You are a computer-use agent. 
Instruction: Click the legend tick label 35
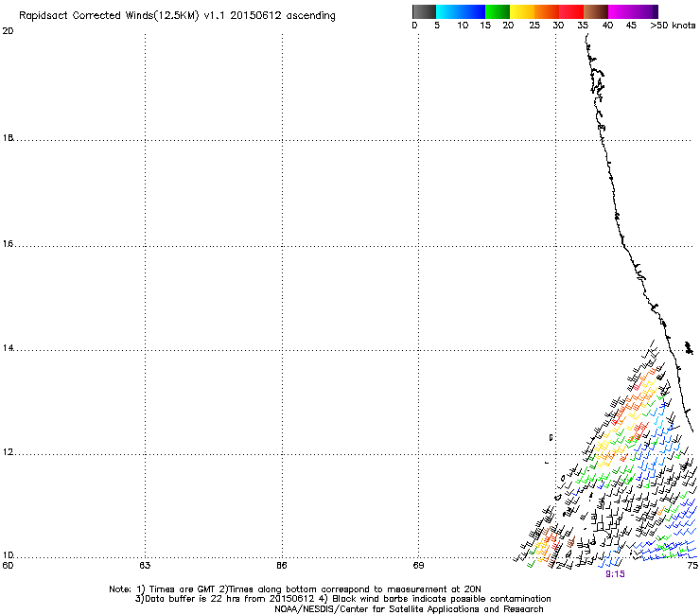click(583, 26)
